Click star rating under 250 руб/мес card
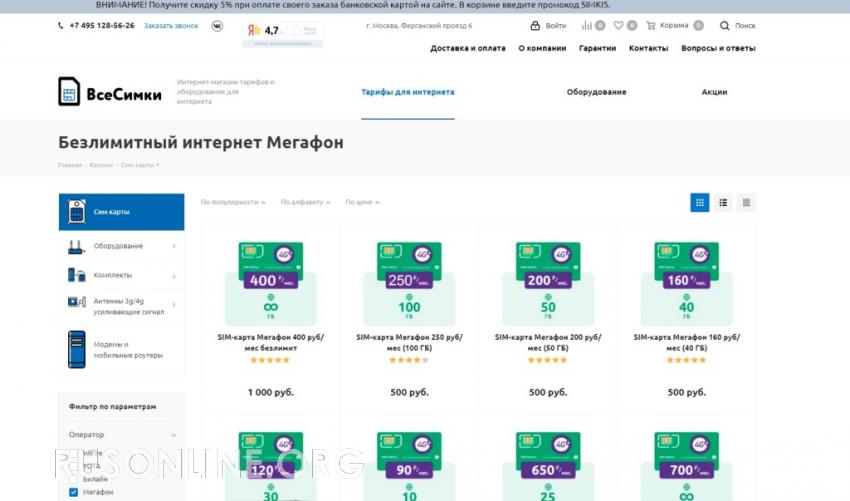The image size is (850, 501). coord(409,360)
